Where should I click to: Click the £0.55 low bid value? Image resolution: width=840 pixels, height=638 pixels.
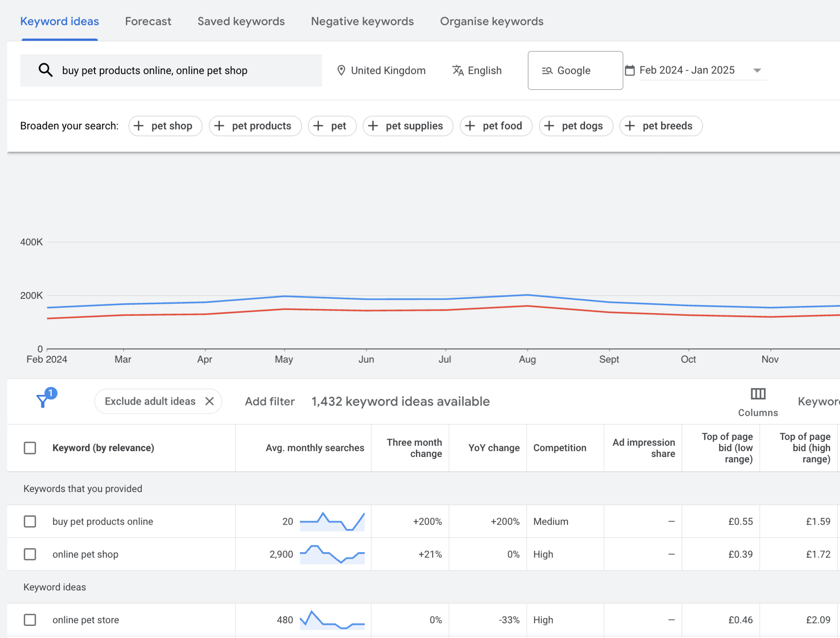[x=740, y=522]
